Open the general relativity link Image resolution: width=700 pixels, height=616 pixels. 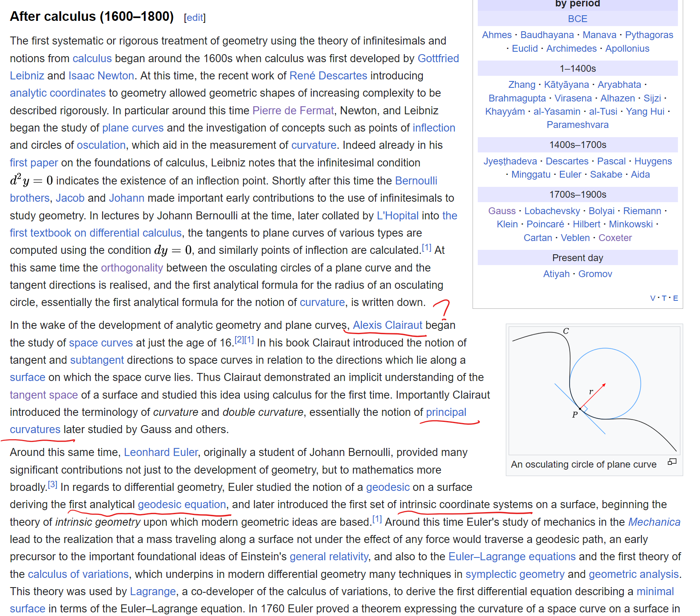[x=329, y=557]
